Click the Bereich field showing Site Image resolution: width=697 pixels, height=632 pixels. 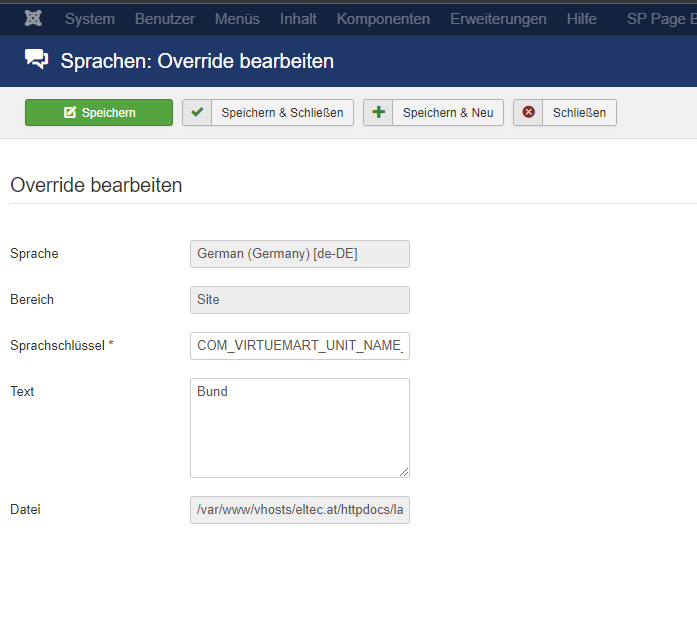[x=299, y=300]
